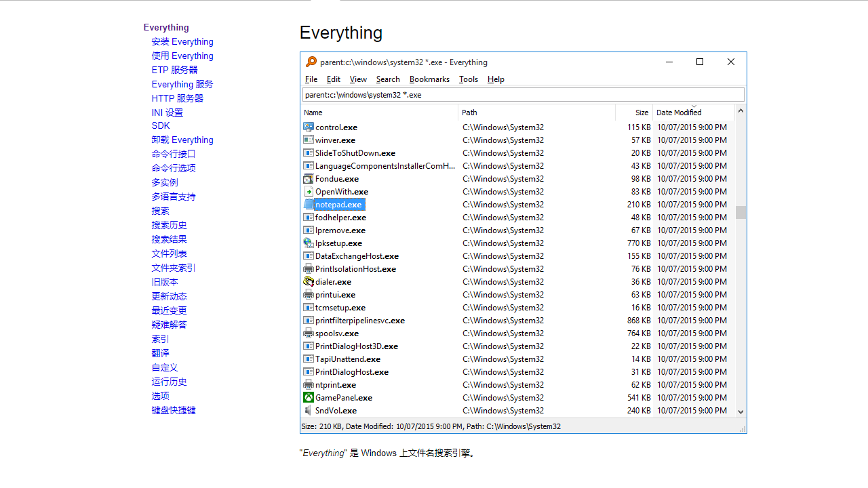Click the Everything key icon in the title bar
Image resolution: width=868 pixels, height=488 pixels.
(311, 62)
